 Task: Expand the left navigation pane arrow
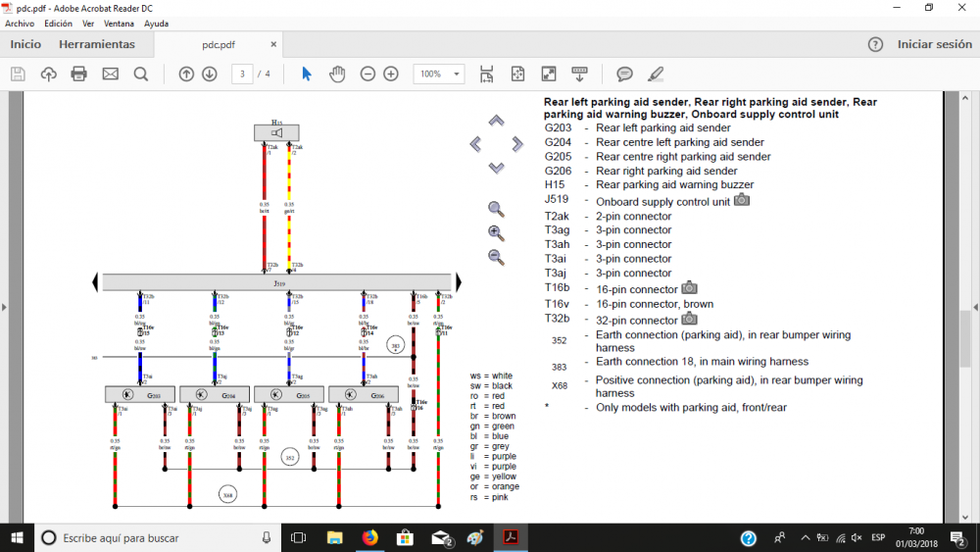coord(4,307)
